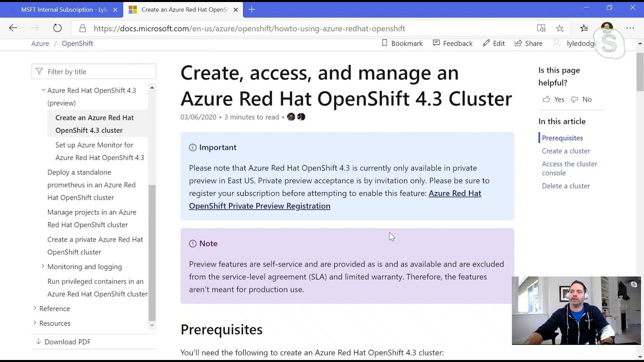Open the Private Preview Registration link

(335, 199)
